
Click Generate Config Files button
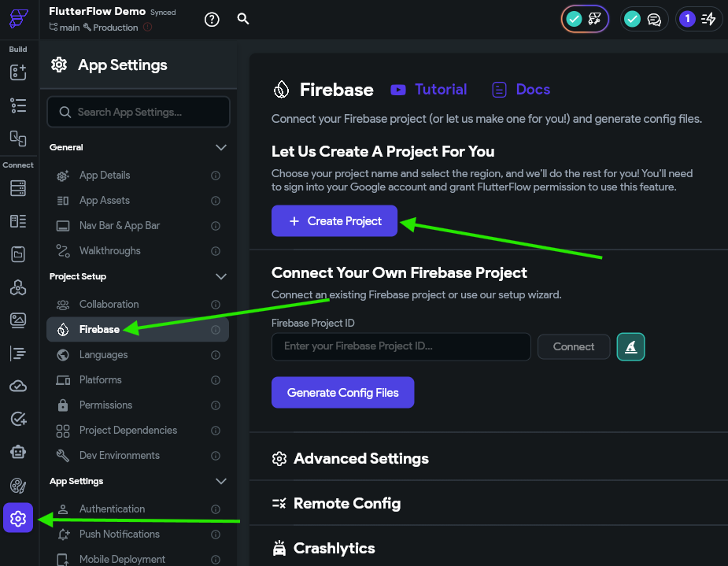(342, 393)
